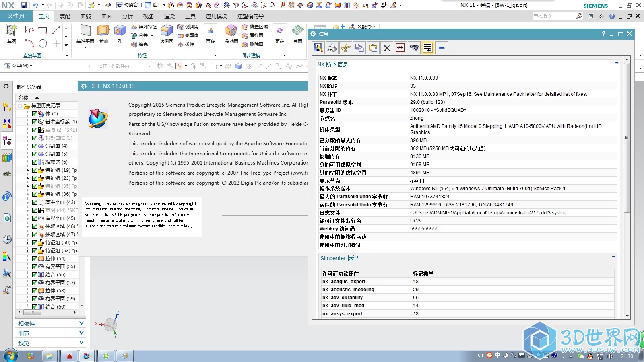Click the part navigator horizontal scrollbar
644x362 pixels.
[32, 312]
